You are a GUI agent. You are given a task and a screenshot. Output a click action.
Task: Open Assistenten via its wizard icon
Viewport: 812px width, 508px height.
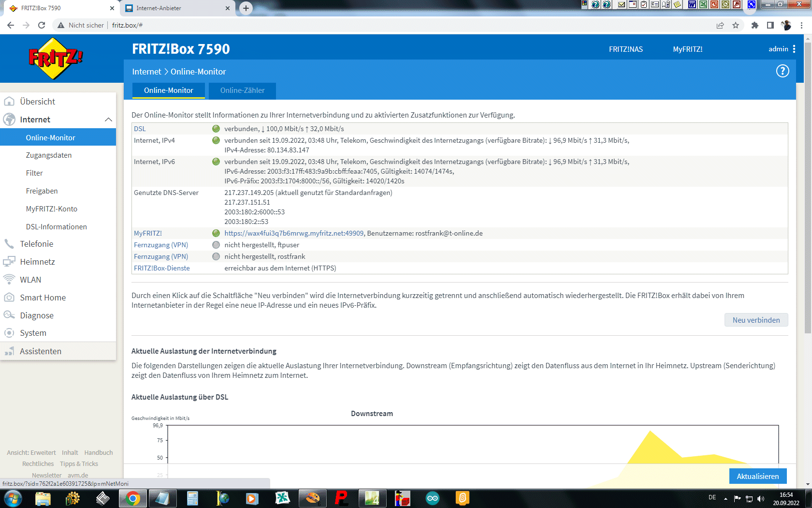[9, 351]
